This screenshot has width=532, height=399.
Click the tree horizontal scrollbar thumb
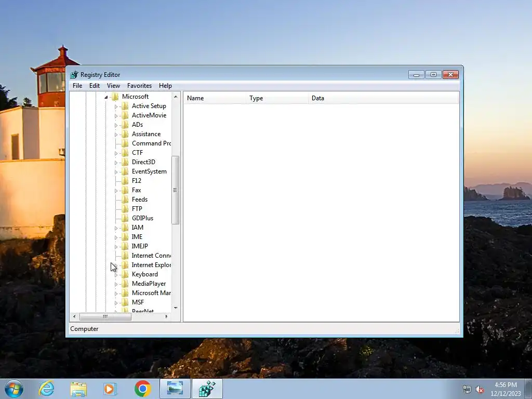coord(105,316)
